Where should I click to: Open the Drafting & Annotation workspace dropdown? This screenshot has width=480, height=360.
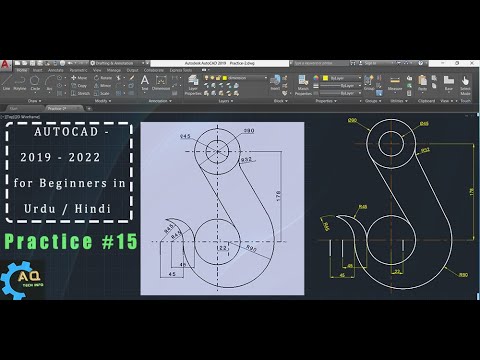pos(119,63)
